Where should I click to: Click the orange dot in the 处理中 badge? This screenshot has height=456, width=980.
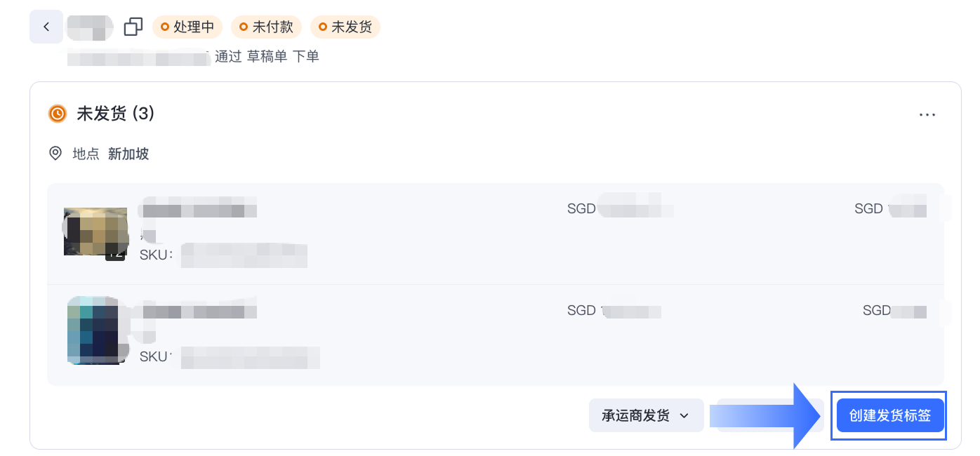[x=166, y=27]
